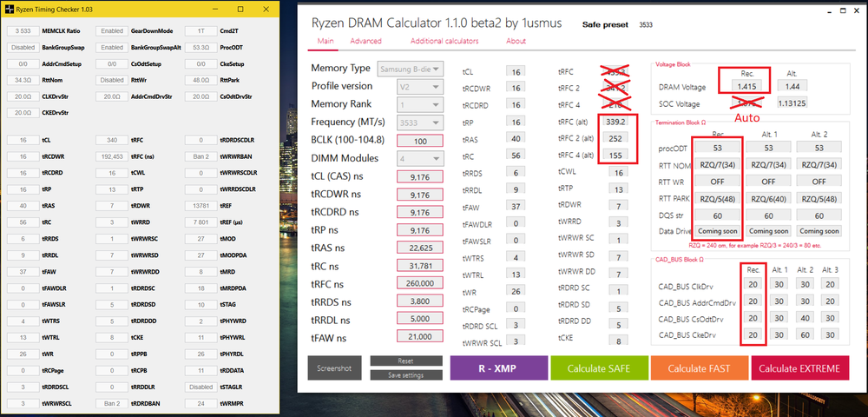Image resolution: width=868 pixels, height=417 pixels.
Task: Maximize the Ryzen Timing Checker window
Action: click(x=240, y=9)
